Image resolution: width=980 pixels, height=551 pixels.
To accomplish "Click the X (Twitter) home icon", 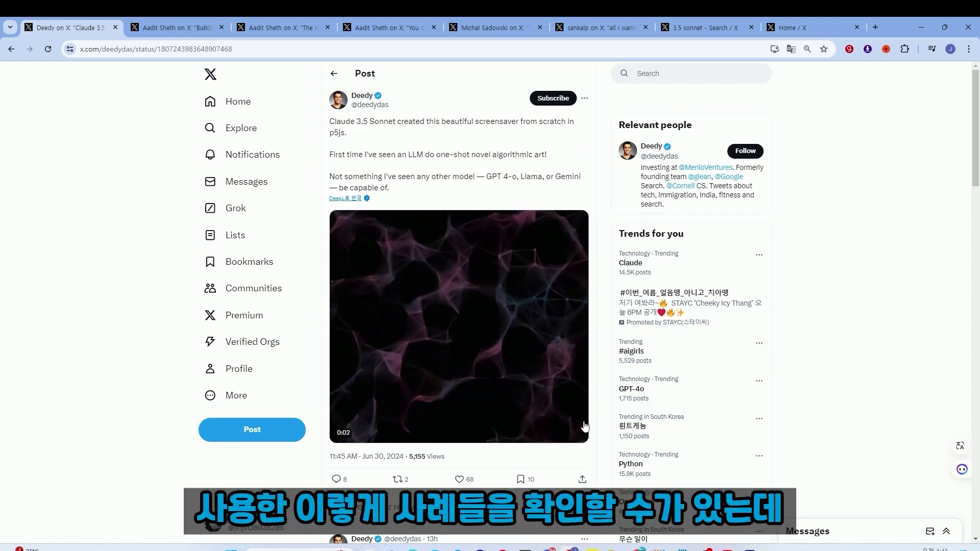I will coord(211,74).
